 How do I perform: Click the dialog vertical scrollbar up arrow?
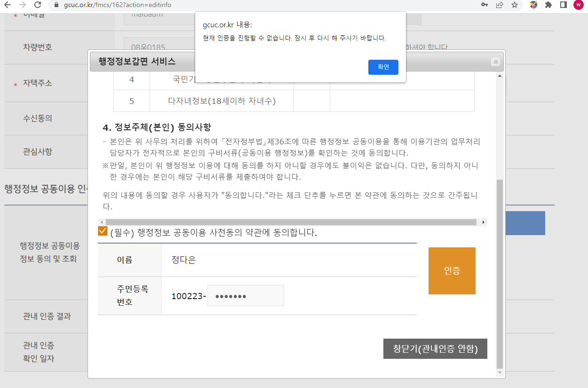[x=500, y=76]
